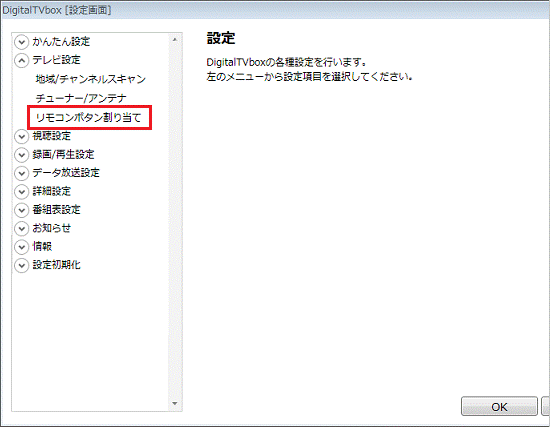Expand the 情報 chevron
Screen dimensions: 550x427
pyautogui.click(x=21, y=247)
